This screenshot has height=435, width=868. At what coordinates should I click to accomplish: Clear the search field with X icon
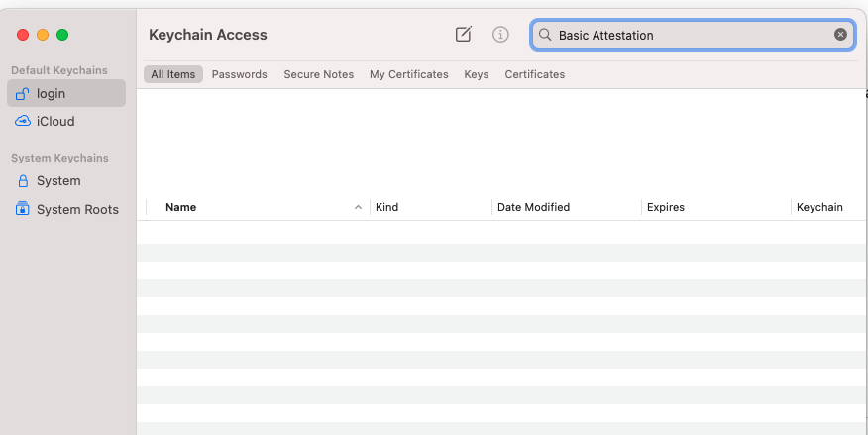(x=840, y=35)
